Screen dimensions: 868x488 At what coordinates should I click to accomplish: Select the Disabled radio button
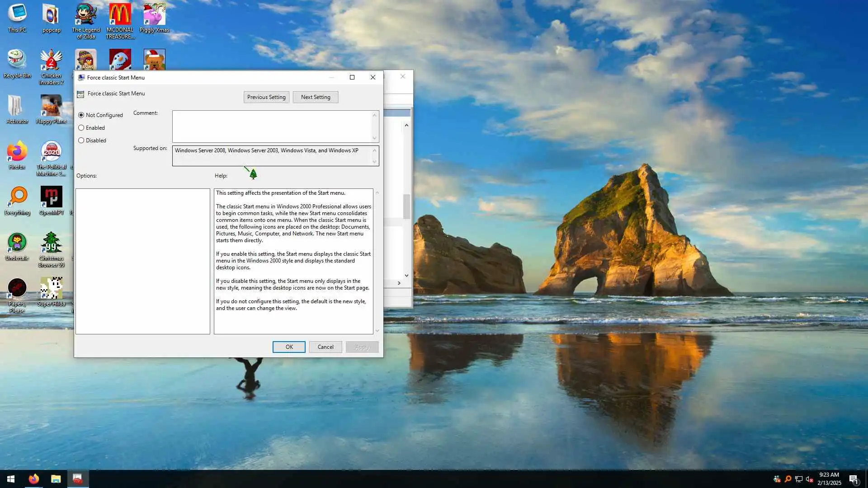(x=81, y=141)
